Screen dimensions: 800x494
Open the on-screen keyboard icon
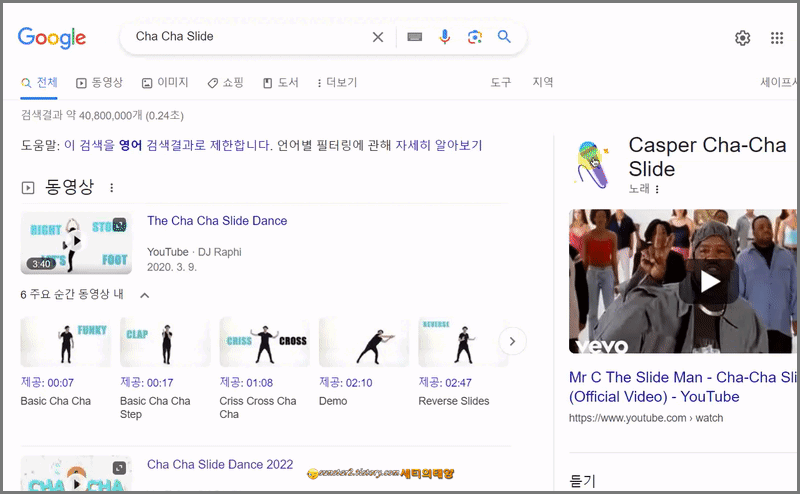click(414, 37)
